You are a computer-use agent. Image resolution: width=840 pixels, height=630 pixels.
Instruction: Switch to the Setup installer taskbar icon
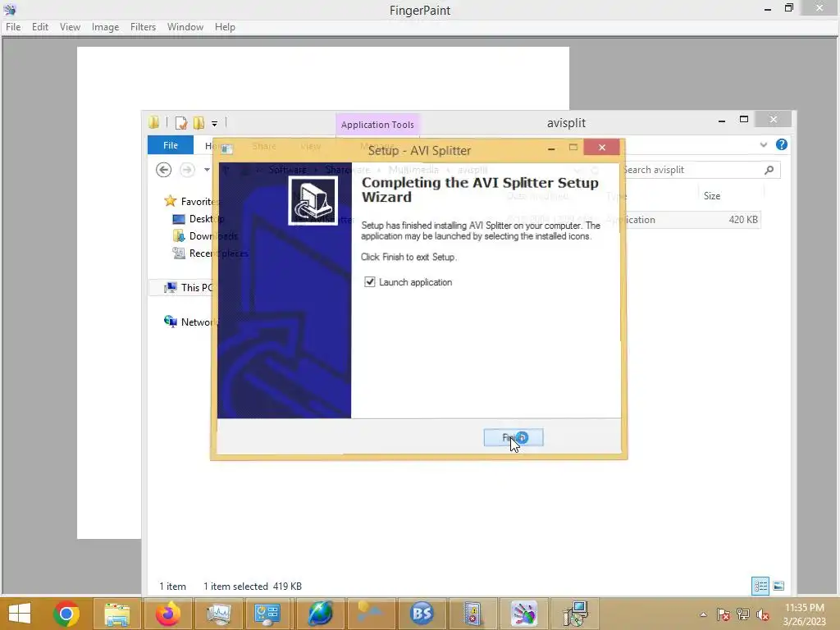575,614
